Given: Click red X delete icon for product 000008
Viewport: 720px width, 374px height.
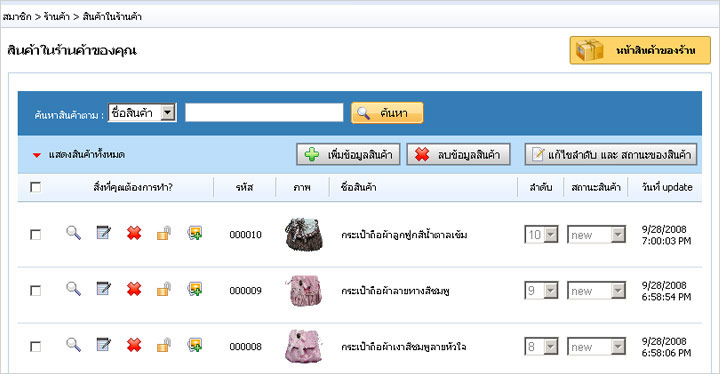Looking at the screenshot, I should tap(134, 345).
